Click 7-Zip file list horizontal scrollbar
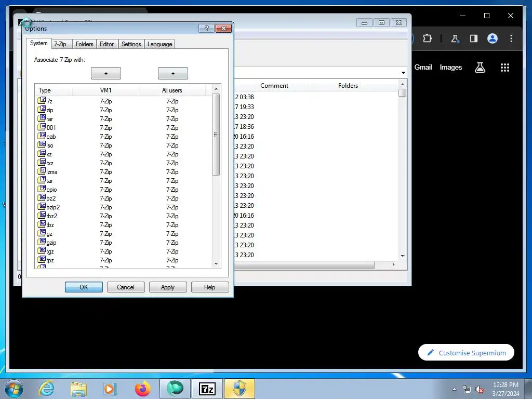 pos(304,264)
